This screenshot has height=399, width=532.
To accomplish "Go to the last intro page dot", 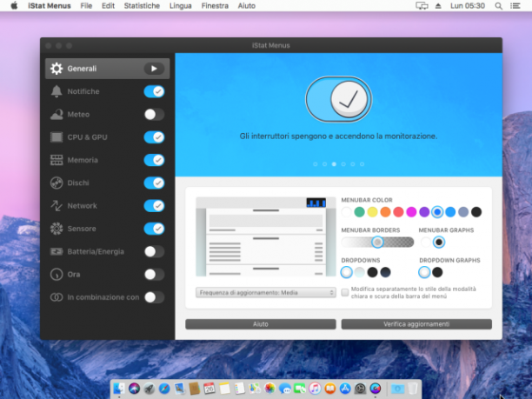I will (362, 164).
